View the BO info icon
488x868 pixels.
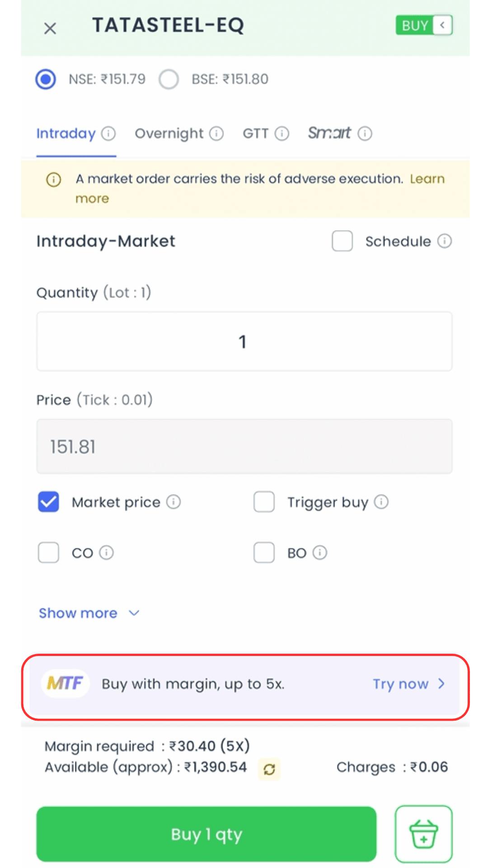(321, 552)
